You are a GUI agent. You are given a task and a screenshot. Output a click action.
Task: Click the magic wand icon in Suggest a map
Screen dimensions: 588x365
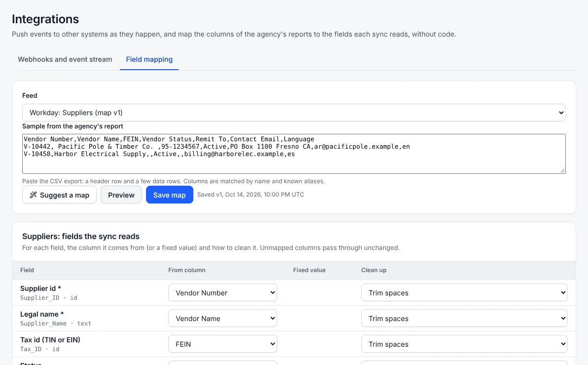point(34,195)
